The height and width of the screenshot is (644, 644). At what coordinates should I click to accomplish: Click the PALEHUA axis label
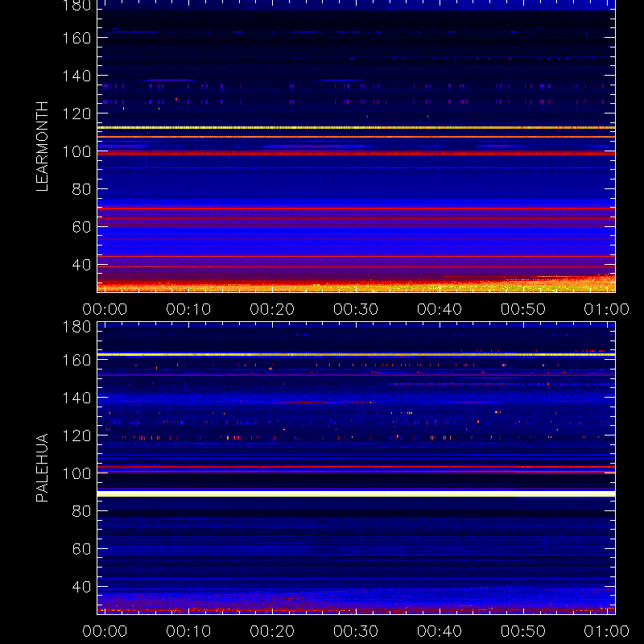point(42,468)
